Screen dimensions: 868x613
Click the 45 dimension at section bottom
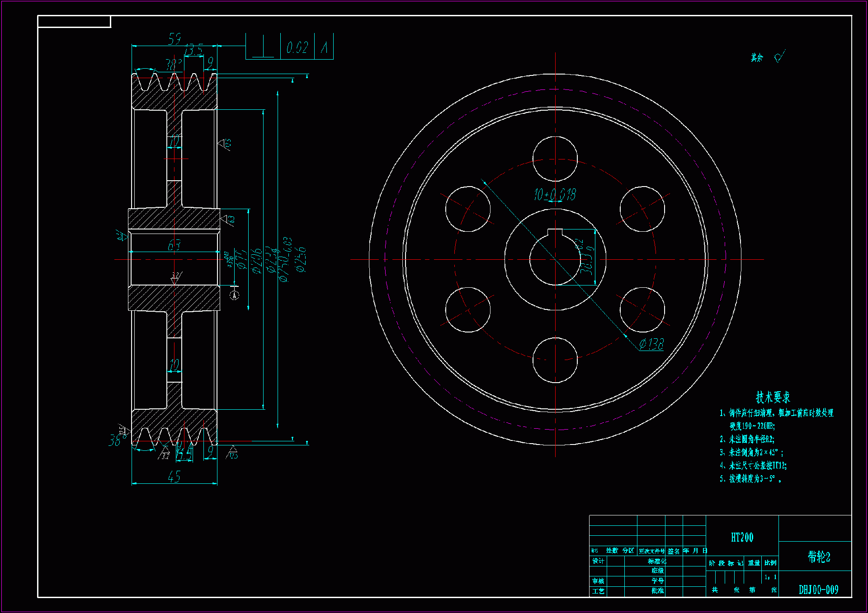coord(174,476)
